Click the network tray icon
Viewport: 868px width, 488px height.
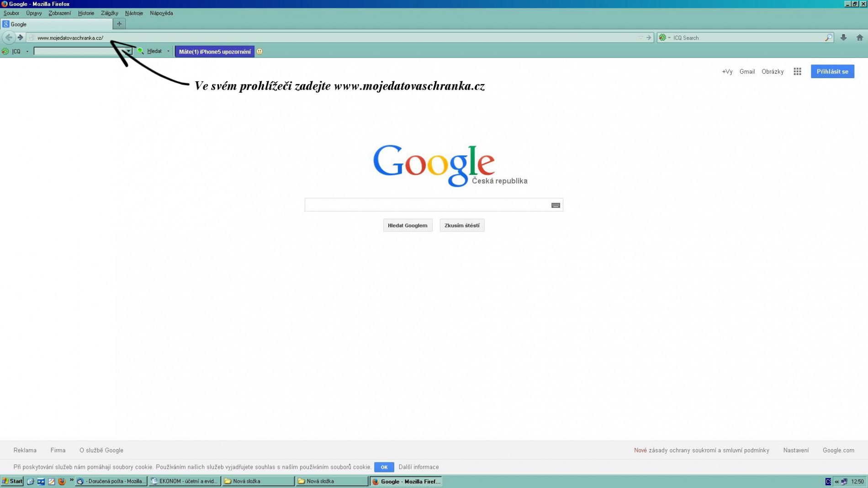click(844, 482)
